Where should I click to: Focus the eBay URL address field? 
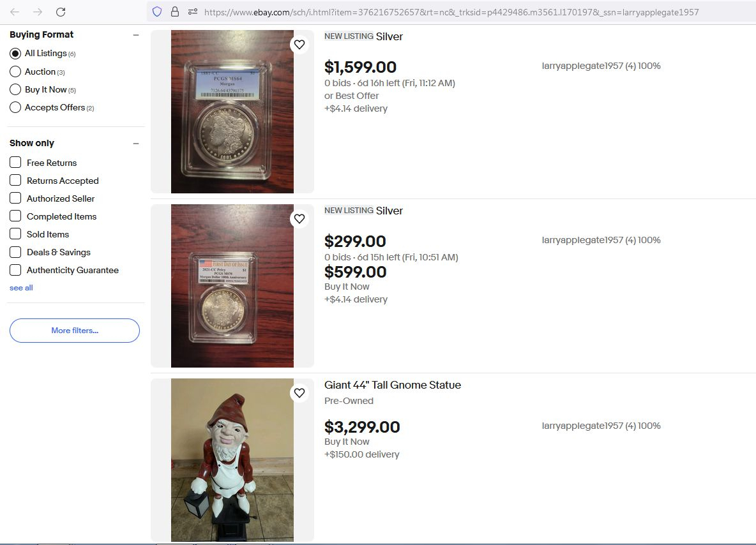click(451, 12)
